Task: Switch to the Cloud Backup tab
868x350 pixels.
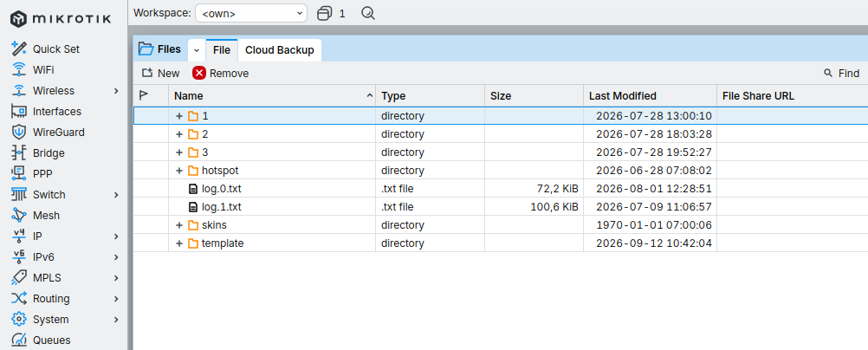Action: (280, 50)
